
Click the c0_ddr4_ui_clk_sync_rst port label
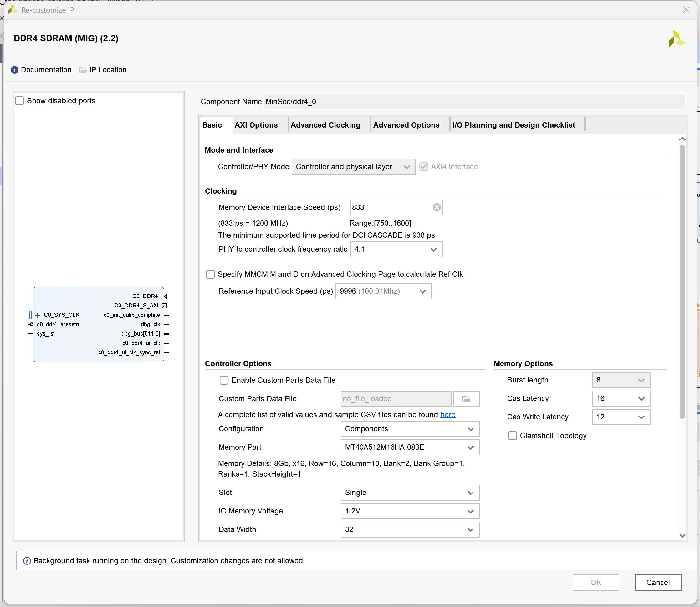(129, 353)
